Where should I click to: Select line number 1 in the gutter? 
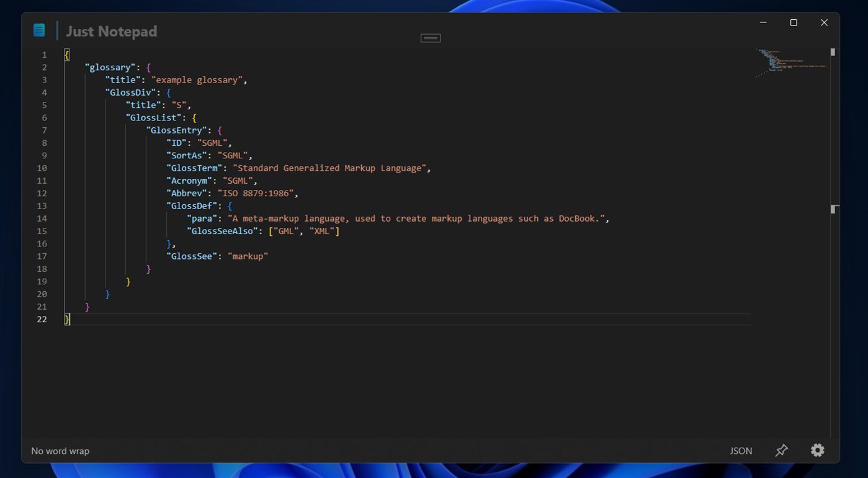[43, 55]
